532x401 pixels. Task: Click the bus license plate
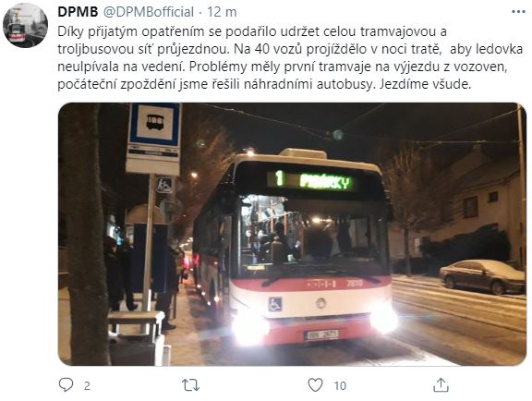point(321,334)
